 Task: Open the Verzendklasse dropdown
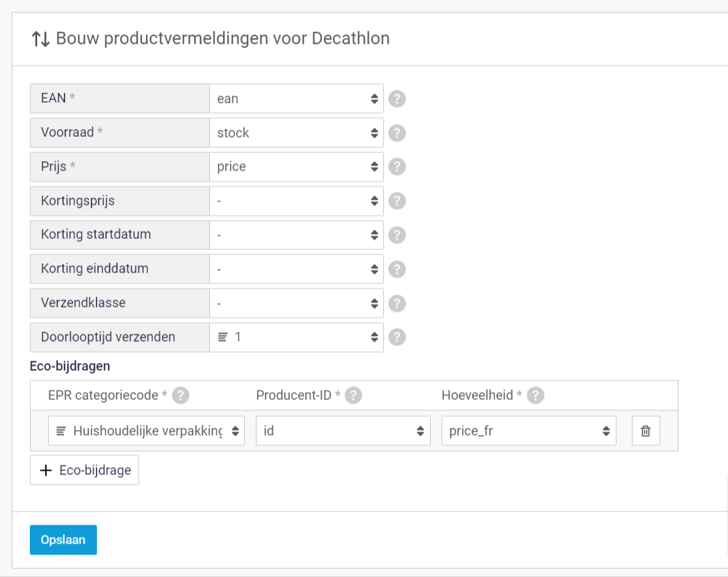(296, 303)
